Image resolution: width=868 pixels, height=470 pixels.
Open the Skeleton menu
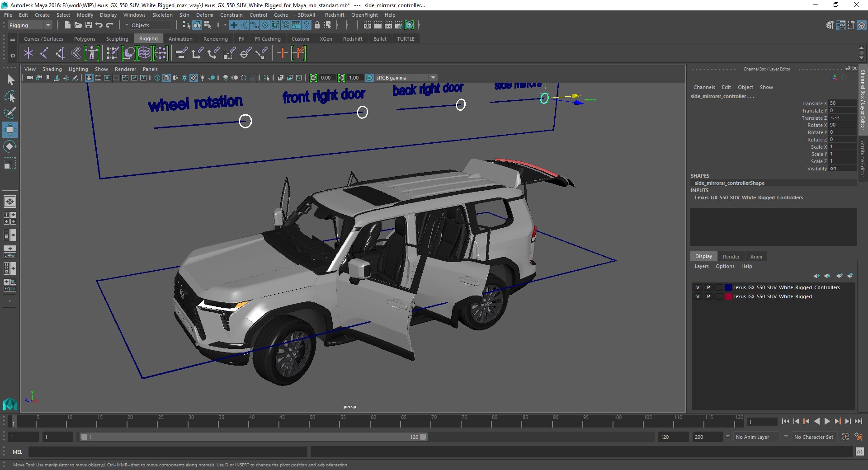point(162,15)
